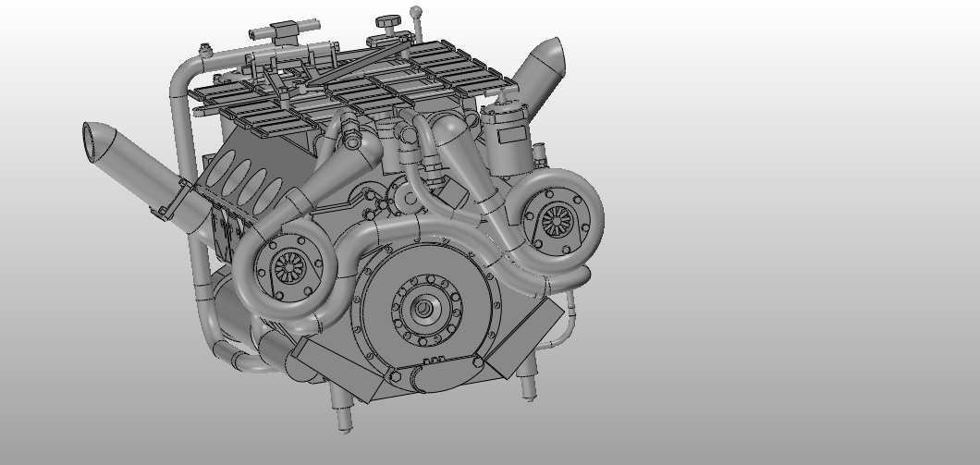Image resolution: width=980 pixels, height=465 pixels.
Task: Click empty background right of engine
Action: tap(786, 231)
